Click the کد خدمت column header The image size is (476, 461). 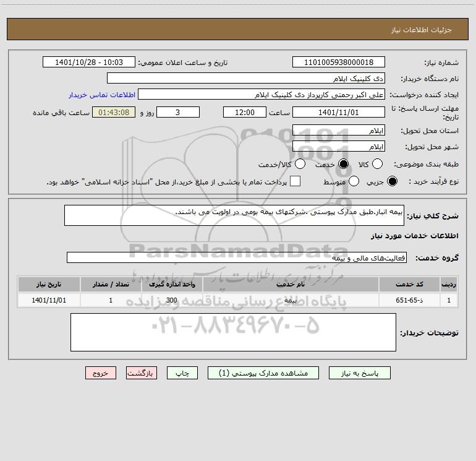click(409, 284)
